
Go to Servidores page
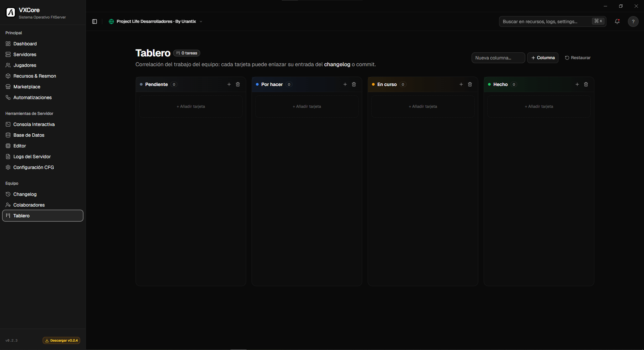tap(43, 54)
